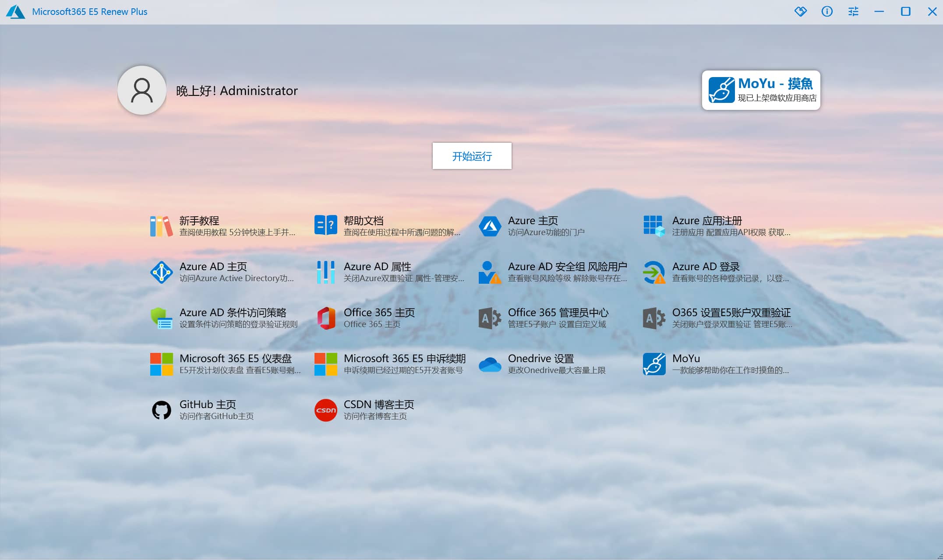Click the 新手教程 books icon
Screen dimensions: 943x560
(x=161, y=226)
